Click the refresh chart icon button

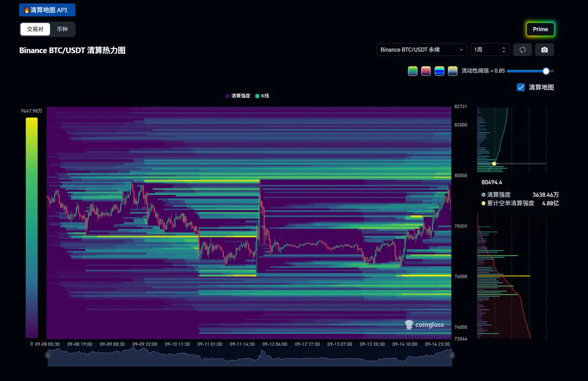[x=522, y=49]
